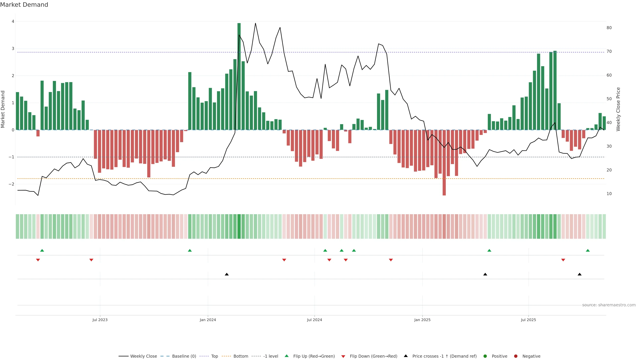Click the Jan 2025 axis label
The width and height of the screenshot is (644, 362).
click(422, 320)
